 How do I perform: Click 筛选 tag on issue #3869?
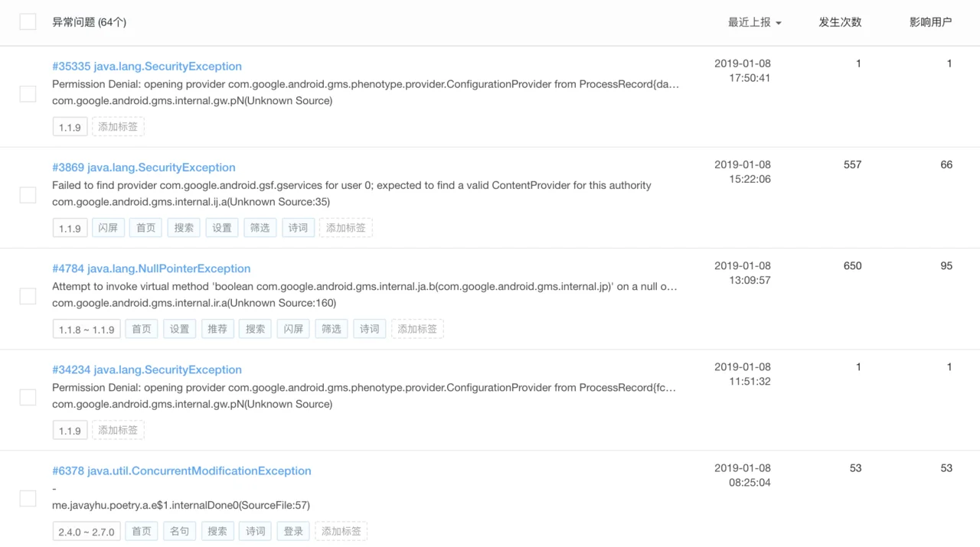pyautogui.click(x=260, y=228)
